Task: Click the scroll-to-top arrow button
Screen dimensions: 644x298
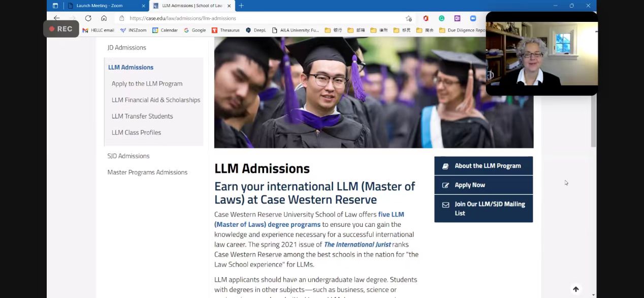Action: click(x=575, y=289)
